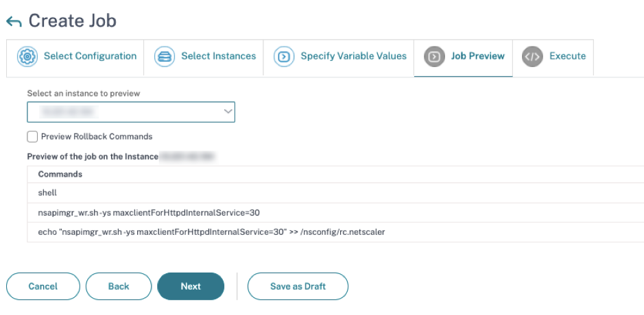
Task: Click the back arrow beside Create Job
Action: 14,22
